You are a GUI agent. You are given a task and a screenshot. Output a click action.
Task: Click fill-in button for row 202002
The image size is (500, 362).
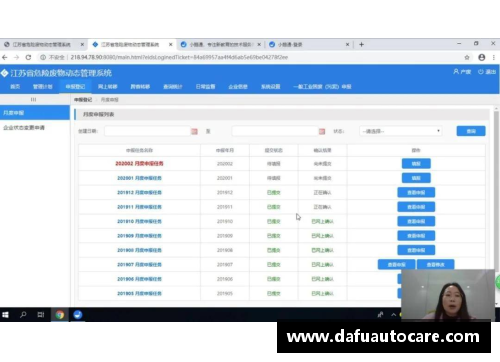[x=416, y=164]
